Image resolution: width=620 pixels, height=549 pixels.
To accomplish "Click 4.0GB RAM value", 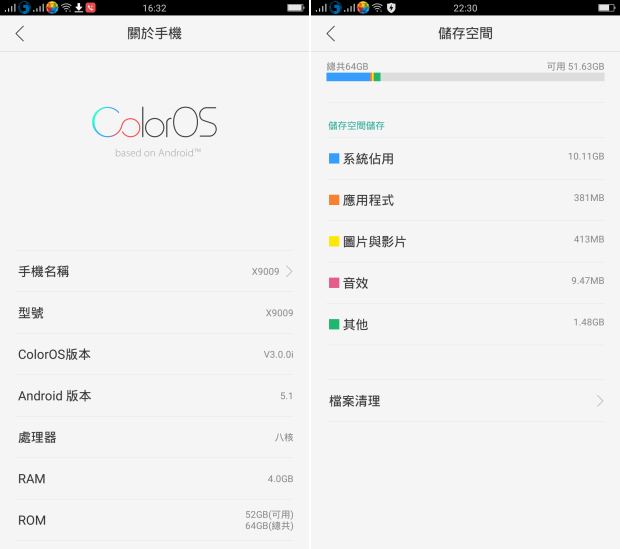I will coord(280,479).
